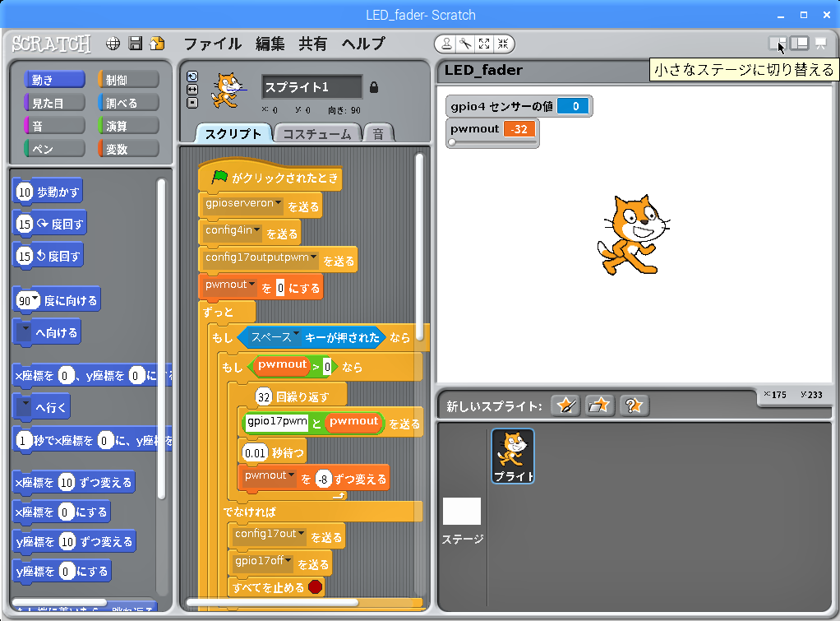Open the config17outputpwm message dropdown
Image resolution: width=840 pixels, height=621 pixels.
coord(313,257)
